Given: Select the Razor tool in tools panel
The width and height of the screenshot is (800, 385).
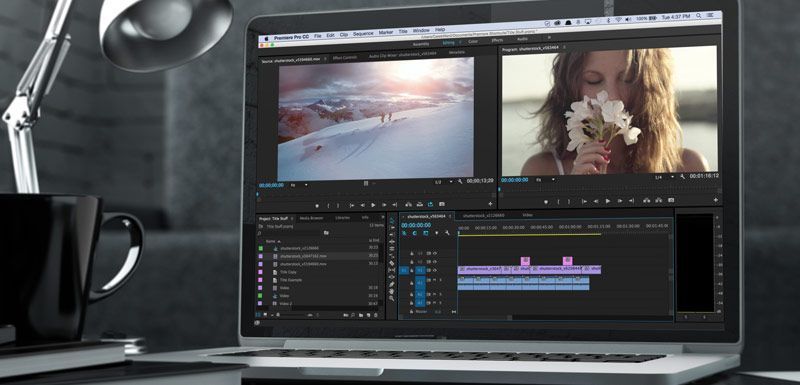Looking at the screenshot, I should point(391,263).
